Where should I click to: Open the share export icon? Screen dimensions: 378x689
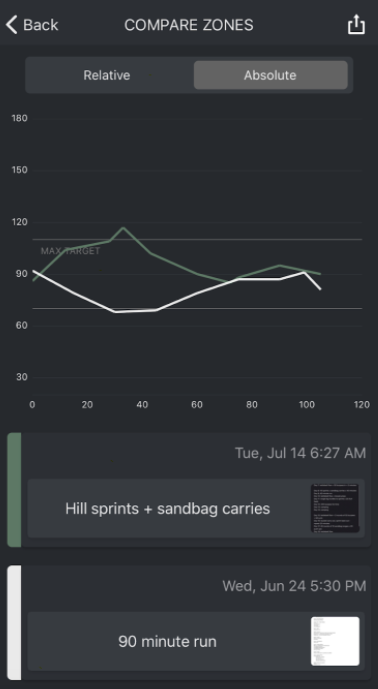click(356, 24)
